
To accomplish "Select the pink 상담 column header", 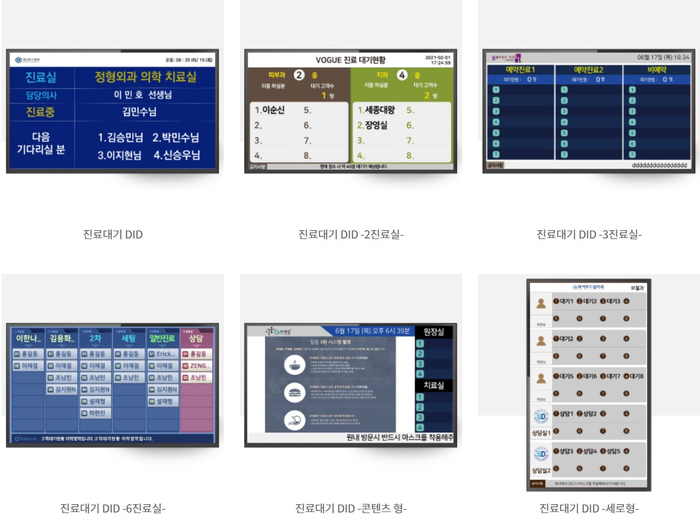I will 196,338.
